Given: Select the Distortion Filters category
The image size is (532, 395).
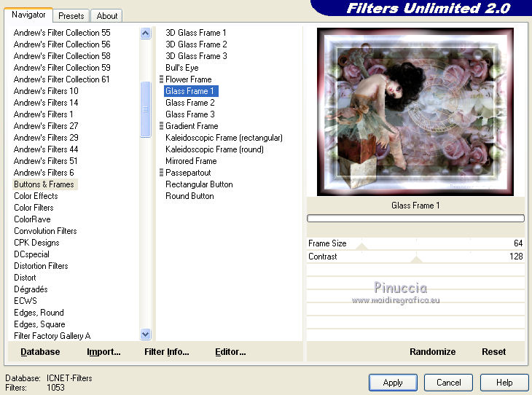Looking at the screenshot, I should [x=41, y=266].
